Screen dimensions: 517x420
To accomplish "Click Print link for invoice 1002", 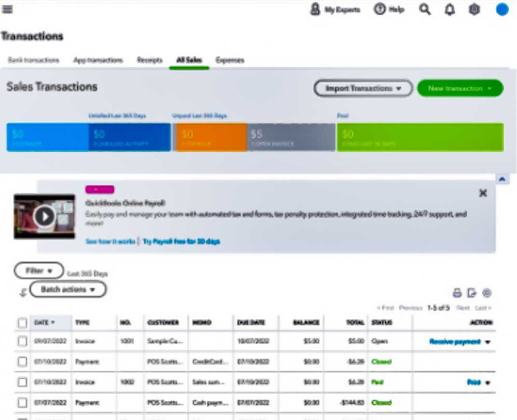I will pos(474,382).
